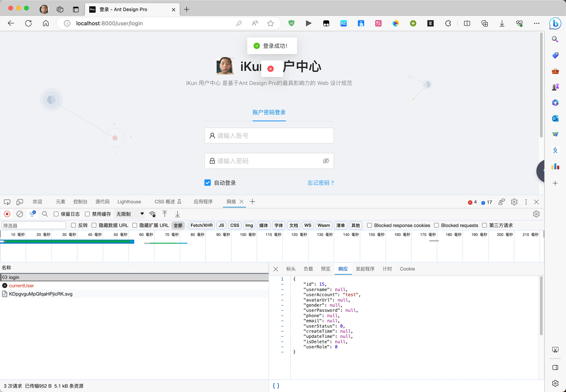
Task: Toggle device emulation icon in devtools
Action: point(20,202)
